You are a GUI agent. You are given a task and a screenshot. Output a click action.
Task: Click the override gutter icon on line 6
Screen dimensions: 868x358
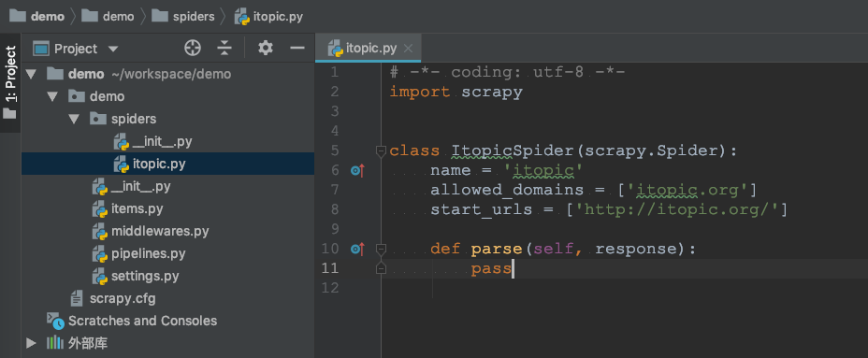pos(358,171)
